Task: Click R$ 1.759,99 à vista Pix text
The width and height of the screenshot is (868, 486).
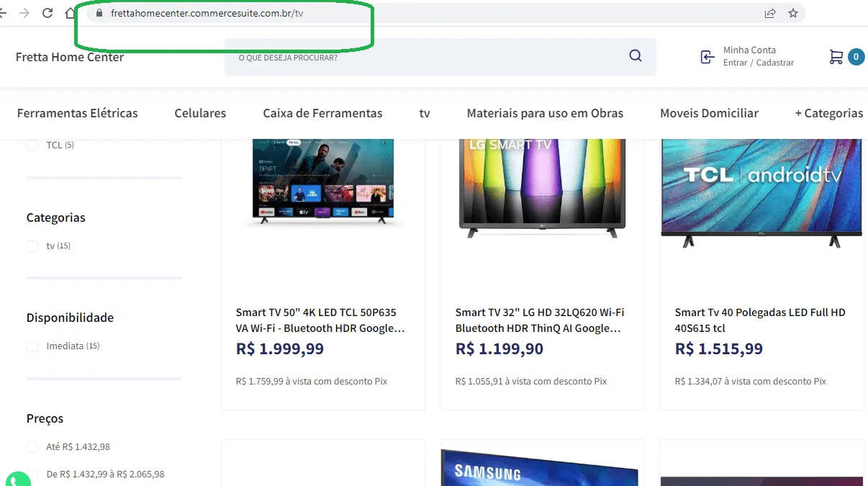Action: pos(312,382)
